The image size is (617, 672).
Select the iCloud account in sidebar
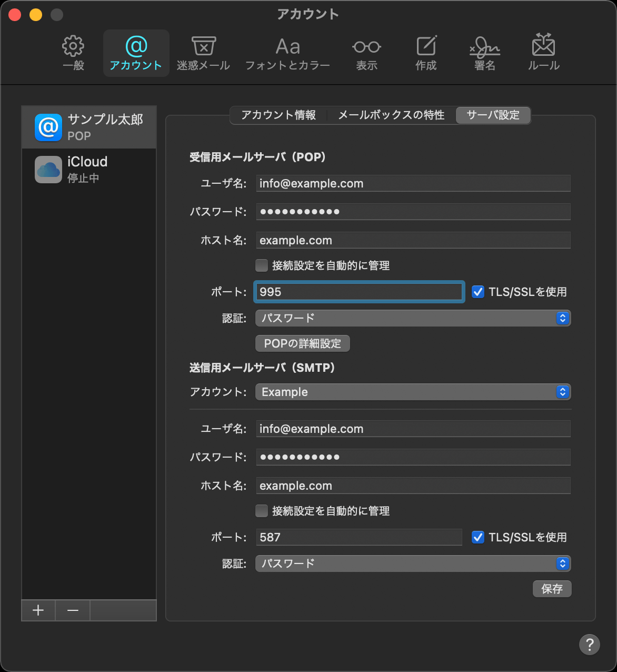[x=88, y=169]
